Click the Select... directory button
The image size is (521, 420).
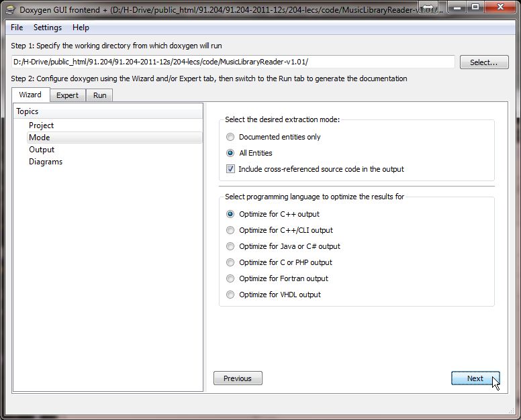point(484,62)
